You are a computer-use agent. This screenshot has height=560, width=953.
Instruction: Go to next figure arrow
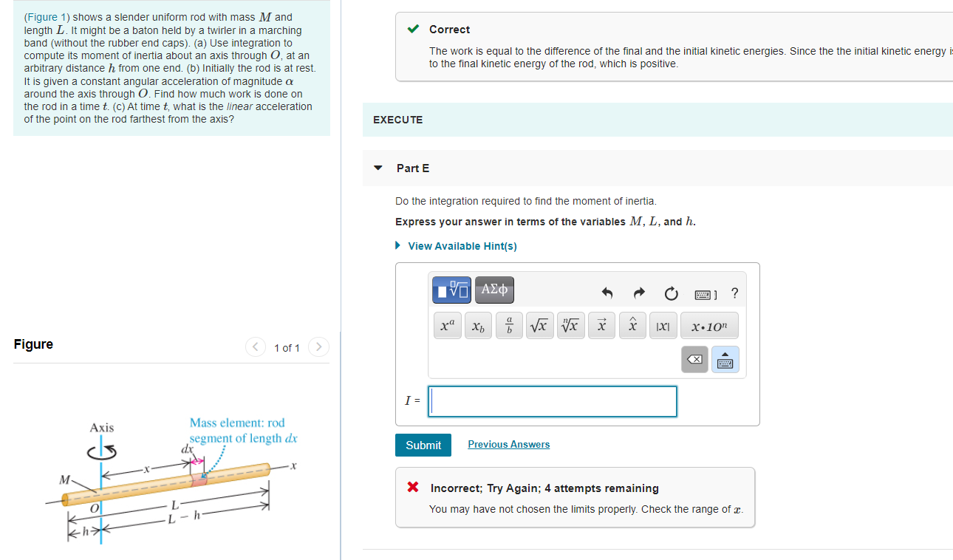coord(318,347)
